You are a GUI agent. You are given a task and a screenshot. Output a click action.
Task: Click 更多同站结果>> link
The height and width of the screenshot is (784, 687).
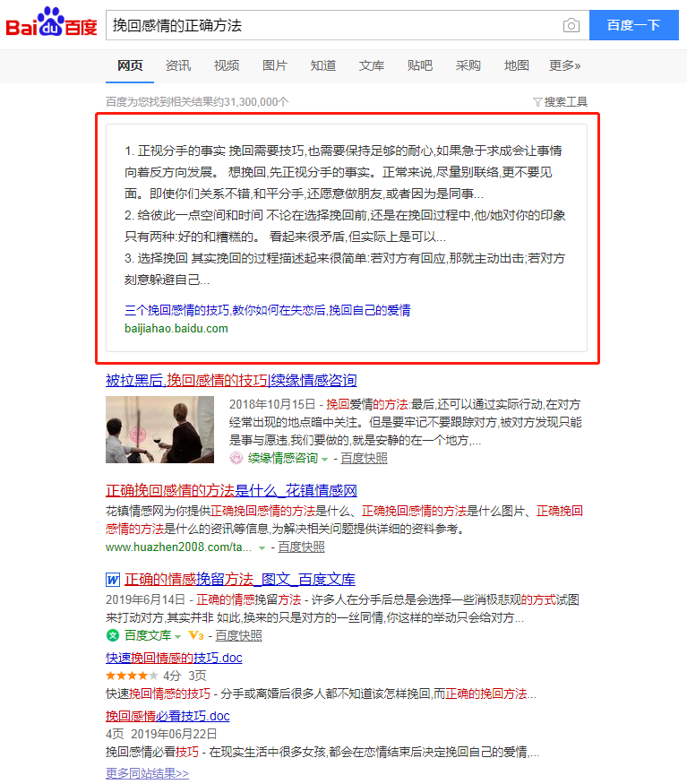click(147, 773)
